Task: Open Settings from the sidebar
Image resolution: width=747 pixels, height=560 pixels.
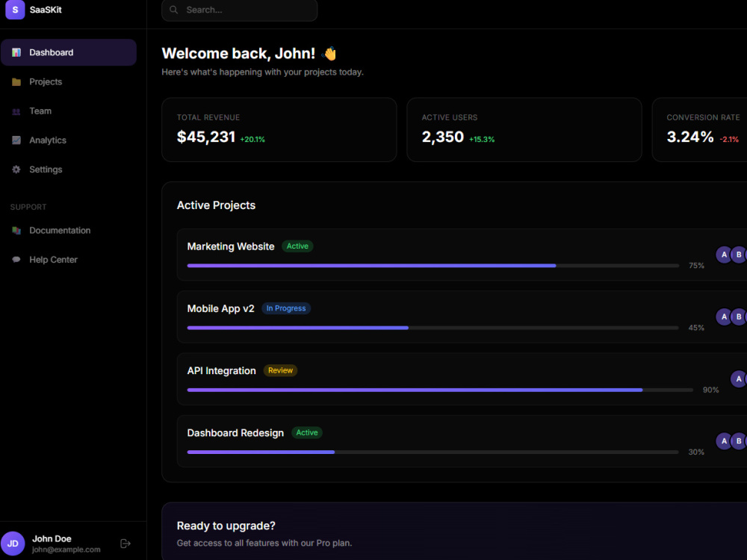Action: [69, 169]
